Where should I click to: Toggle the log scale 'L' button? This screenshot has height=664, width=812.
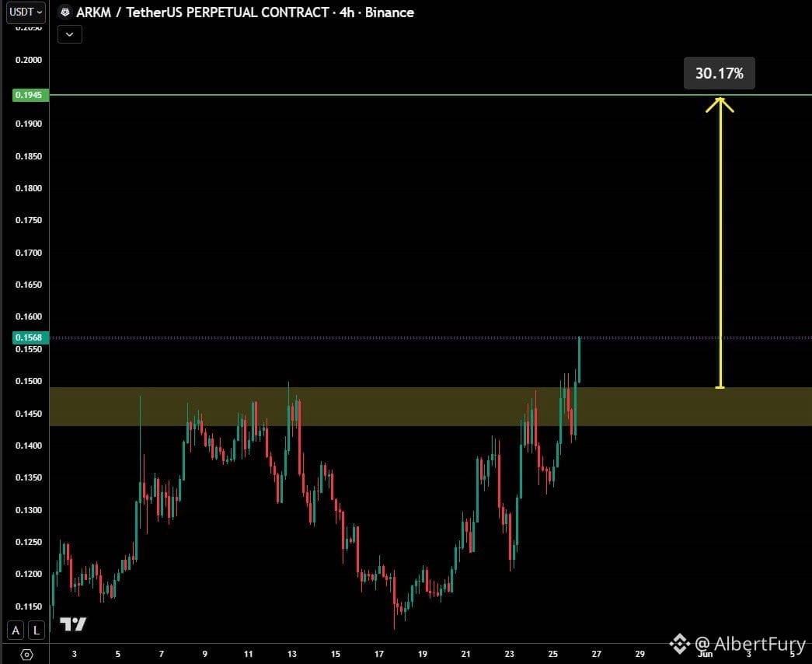pos(36,631)
